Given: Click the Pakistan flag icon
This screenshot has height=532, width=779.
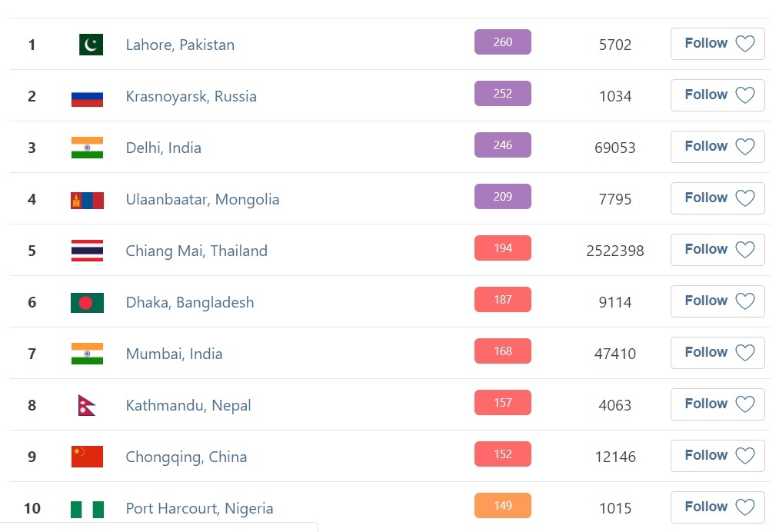Looking at the screenshot, I should click(91, 45).
